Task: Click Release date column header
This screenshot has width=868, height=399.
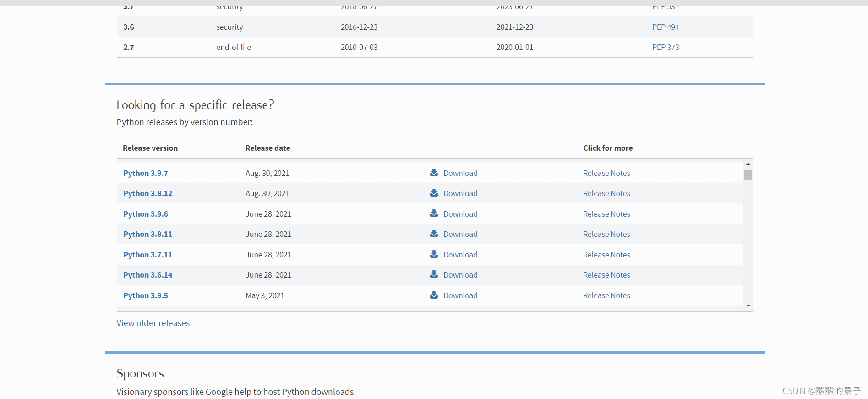Action: [267, 148]
